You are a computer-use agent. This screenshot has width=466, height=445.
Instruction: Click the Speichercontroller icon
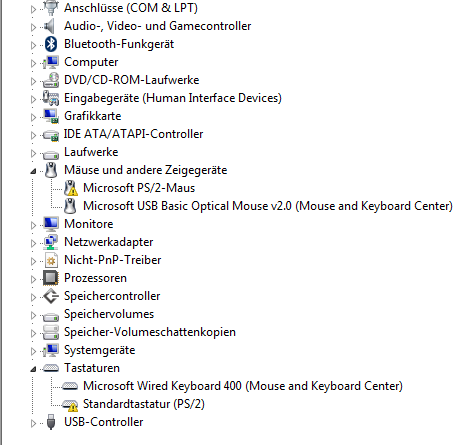click(51, 296)
